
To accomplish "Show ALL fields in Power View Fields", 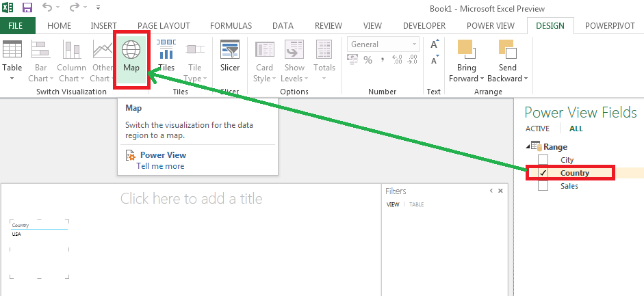I will click(x=576, y=129).
